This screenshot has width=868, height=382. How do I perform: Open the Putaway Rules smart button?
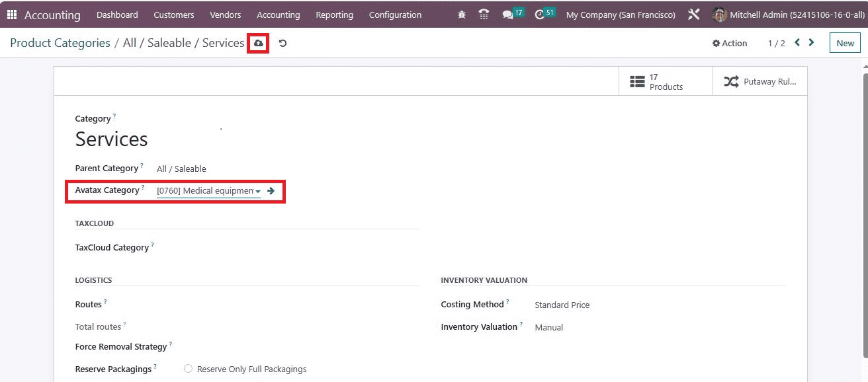(759, 82)
